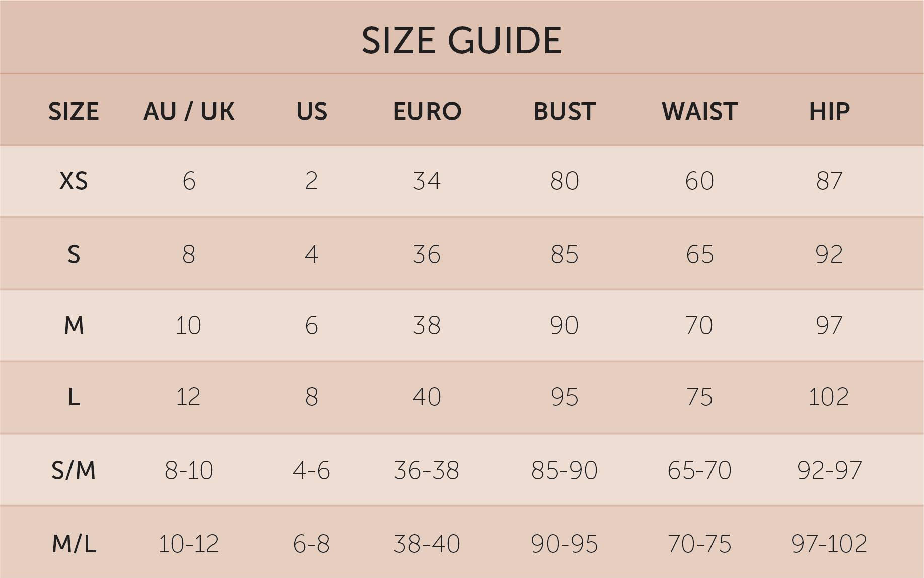Click the HIP column header
Image resolution: width=924 pixels, height=578 pixels.
click(829, 111)
